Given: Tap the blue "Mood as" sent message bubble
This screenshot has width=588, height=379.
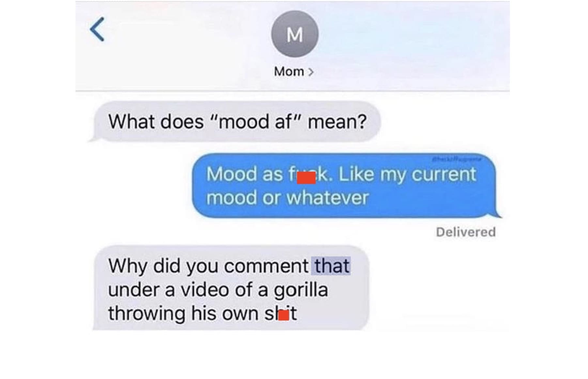Looking at the screenshot, I should 346,186.
